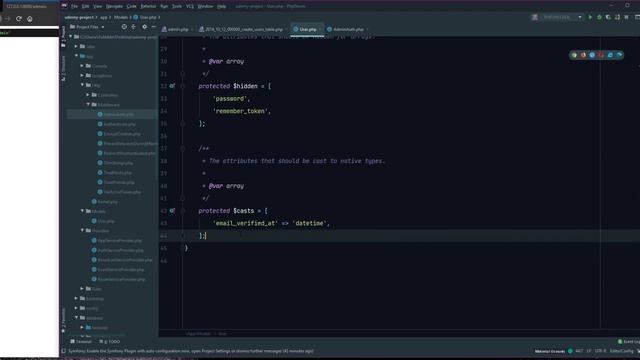Expand the Controllers folder
This screenshot has height=360, width=640.
click(88, 95)
